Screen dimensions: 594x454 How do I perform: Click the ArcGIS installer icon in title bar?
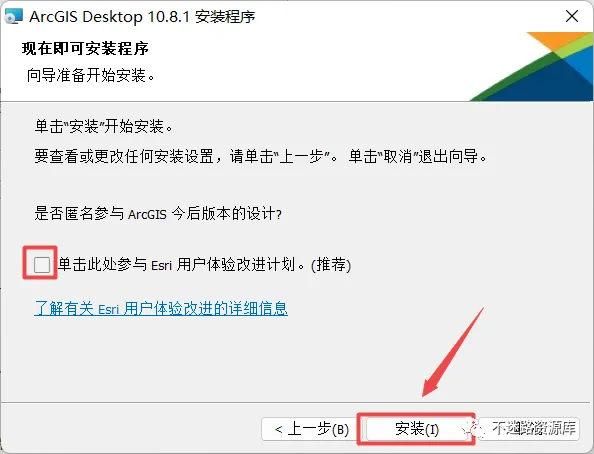[14, 16]
